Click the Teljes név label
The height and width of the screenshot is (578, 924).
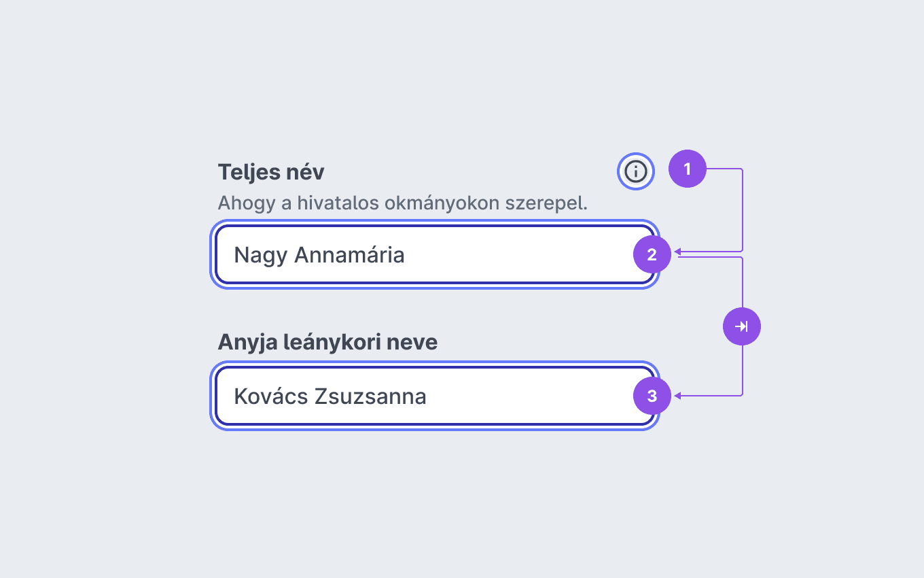271,172
